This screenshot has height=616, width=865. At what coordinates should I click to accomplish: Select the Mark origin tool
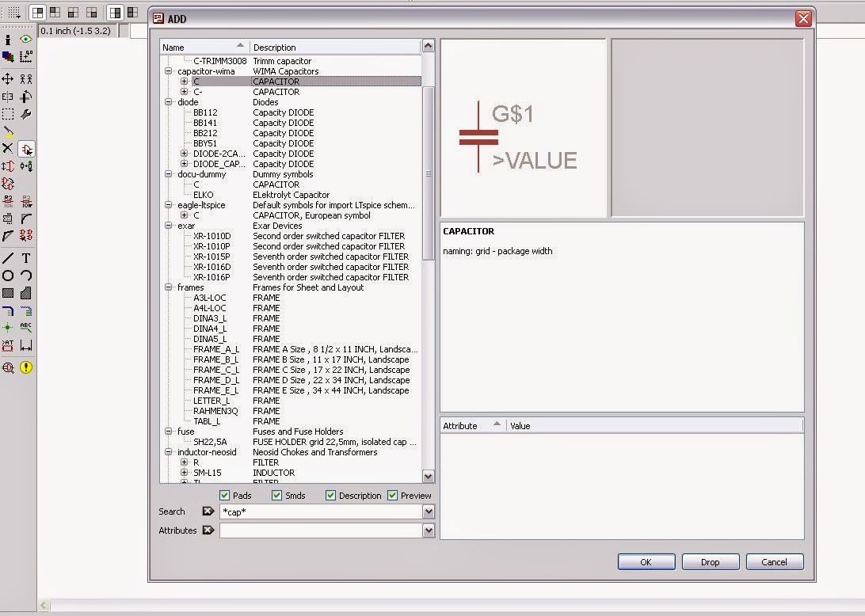click(26, 56)
